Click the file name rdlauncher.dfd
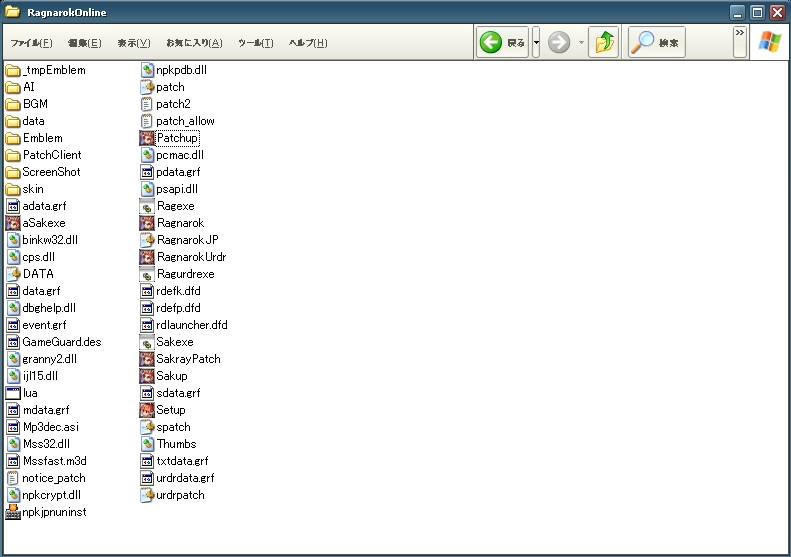Image resolution: width=791 pixels, height=557 pixels. click(192, 325)
